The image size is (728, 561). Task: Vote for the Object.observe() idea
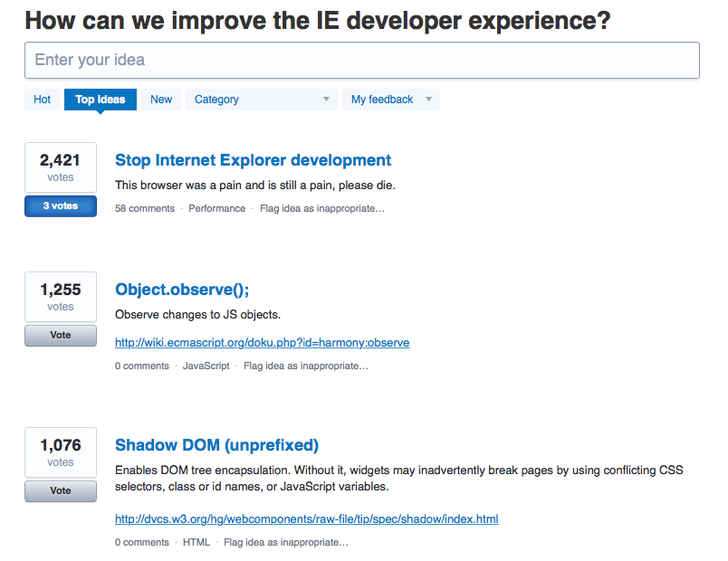pos(61,335)
